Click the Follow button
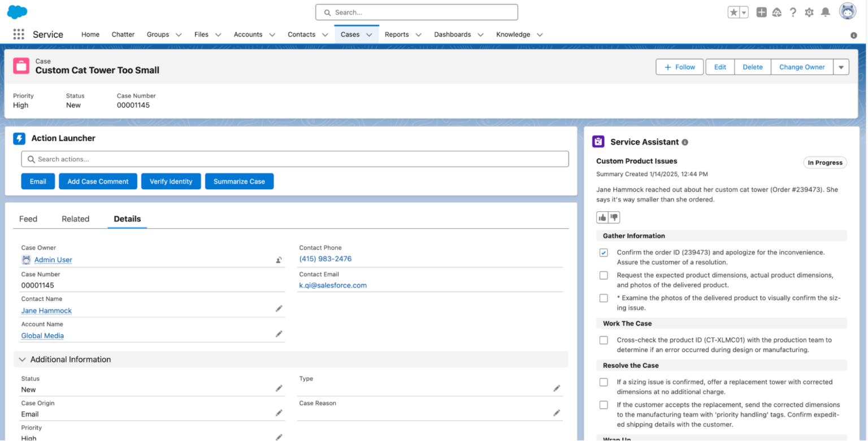 click(x=680, y=67)
